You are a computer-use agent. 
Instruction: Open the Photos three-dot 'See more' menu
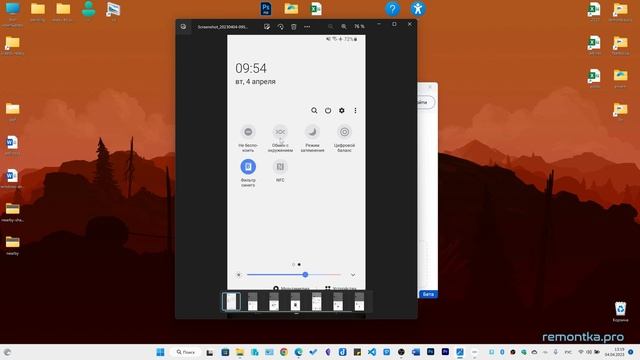point(307,27)
